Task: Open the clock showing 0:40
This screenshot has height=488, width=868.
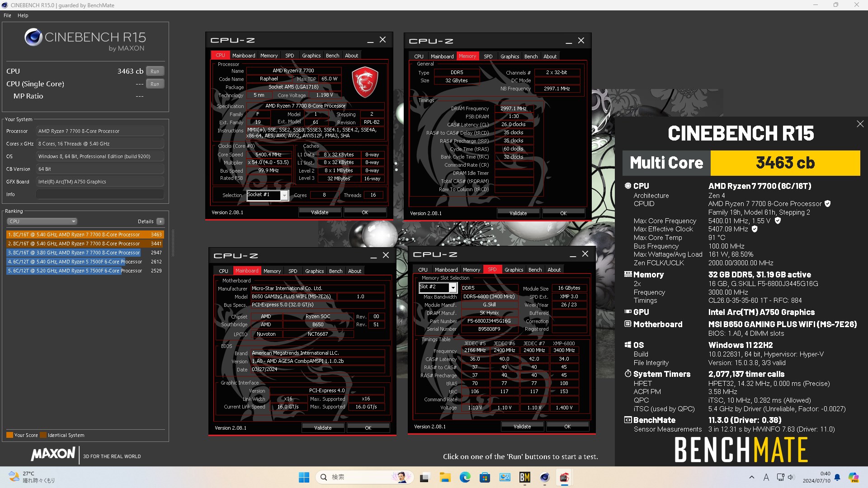Action: (816, 477)
